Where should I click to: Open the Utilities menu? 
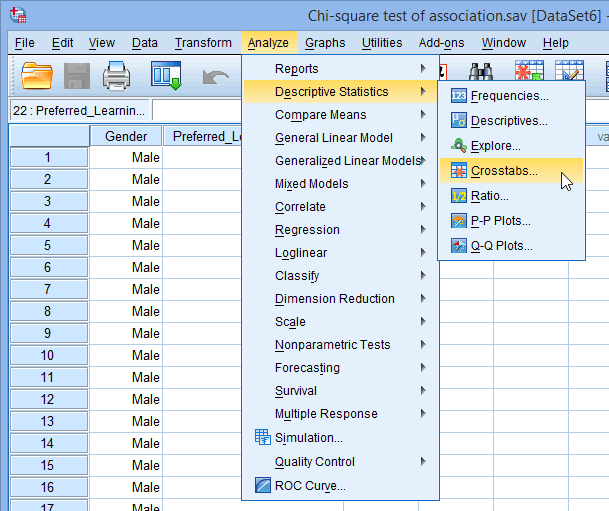coord(382,43)
